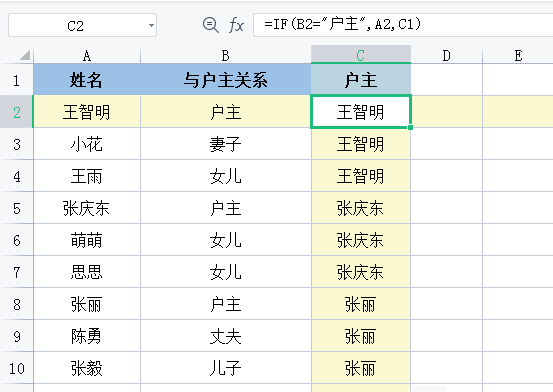
Task: Click cell B3 containing 妻子
Action: [226, 144]
